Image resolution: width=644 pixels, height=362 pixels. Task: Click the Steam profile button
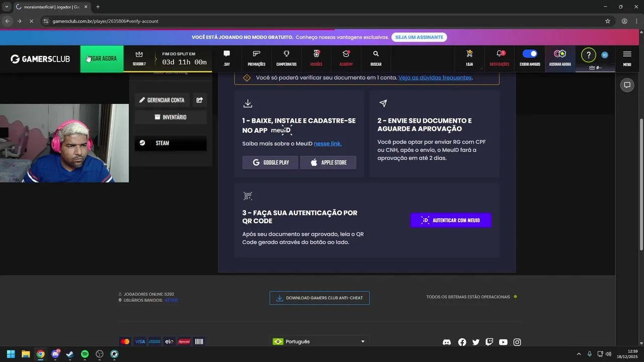[x=171, y=143]
